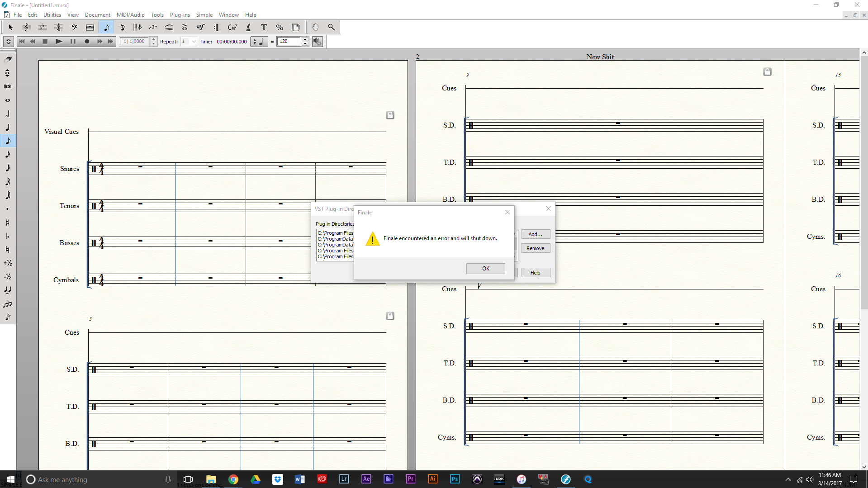Select the Tuplet tool
Image resolution: width=868 pixels, height=488 pixels.
(153, 28)
